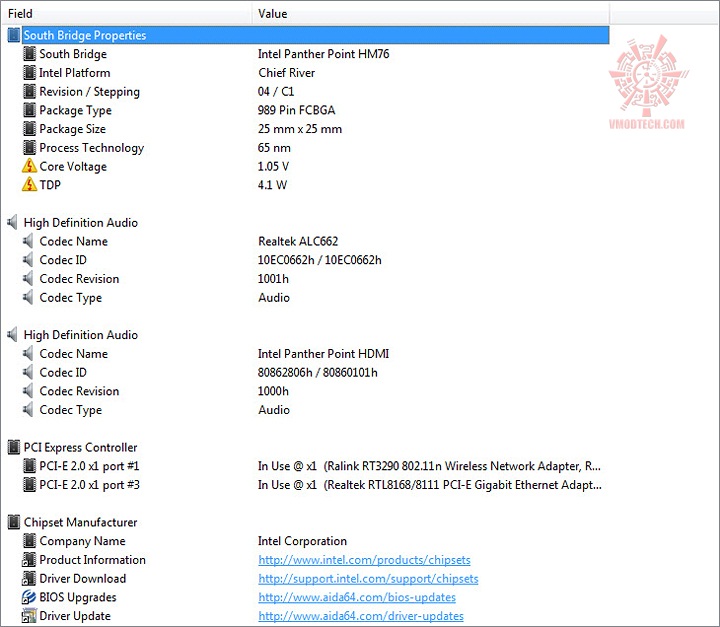
Task: Click the value 1000h
Action: pos(273,391)
